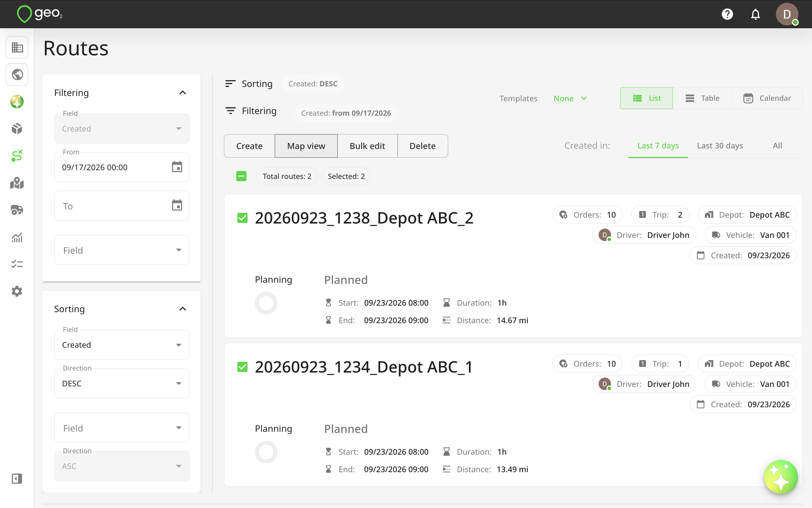Click the From date input field
The height and width of the screenshot is (508, 812).
(x=122, y=167)
